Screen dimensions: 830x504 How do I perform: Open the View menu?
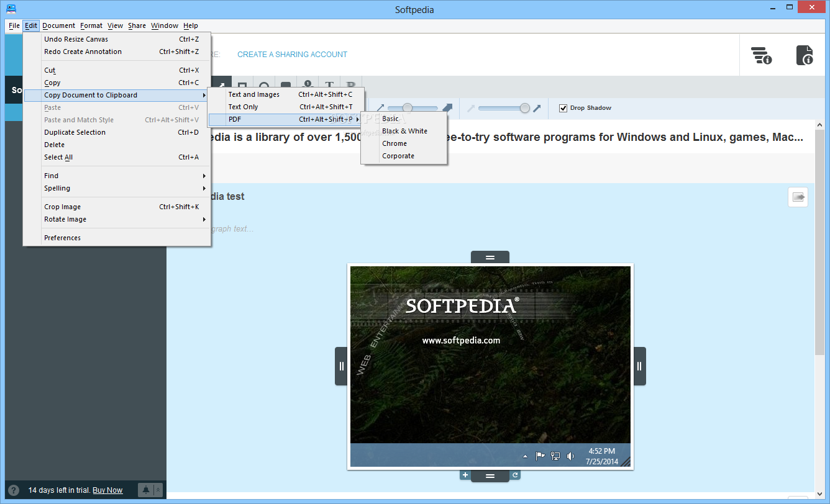pos(115,25)
